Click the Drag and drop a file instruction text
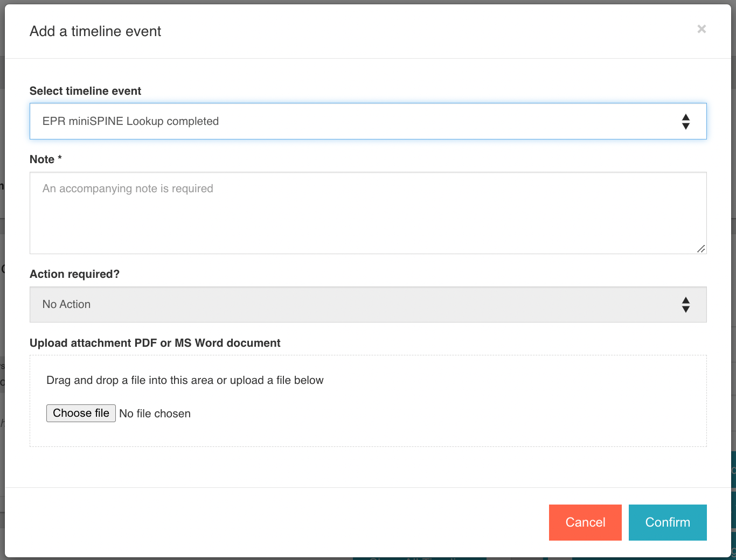736x560 pixels. click(x=185, y=380)
